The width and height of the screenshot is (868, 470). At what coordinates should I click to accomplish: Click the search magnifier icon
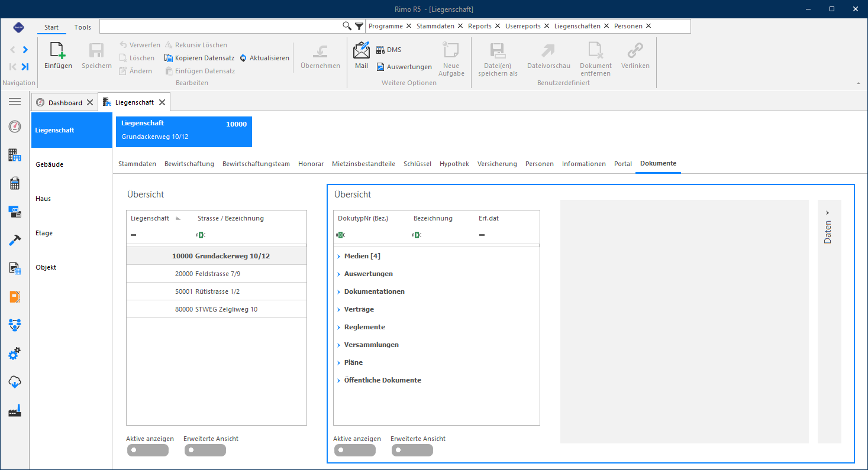click(347, 26)
